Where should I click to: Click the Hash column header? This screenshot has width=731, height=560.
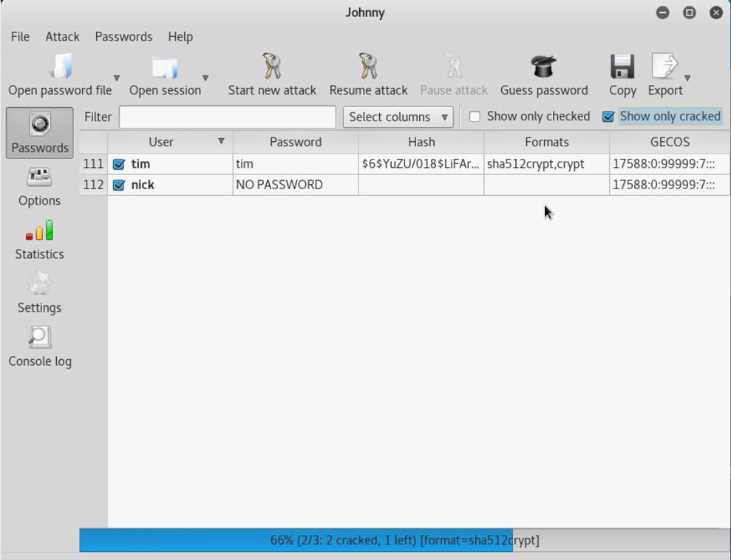421,142
